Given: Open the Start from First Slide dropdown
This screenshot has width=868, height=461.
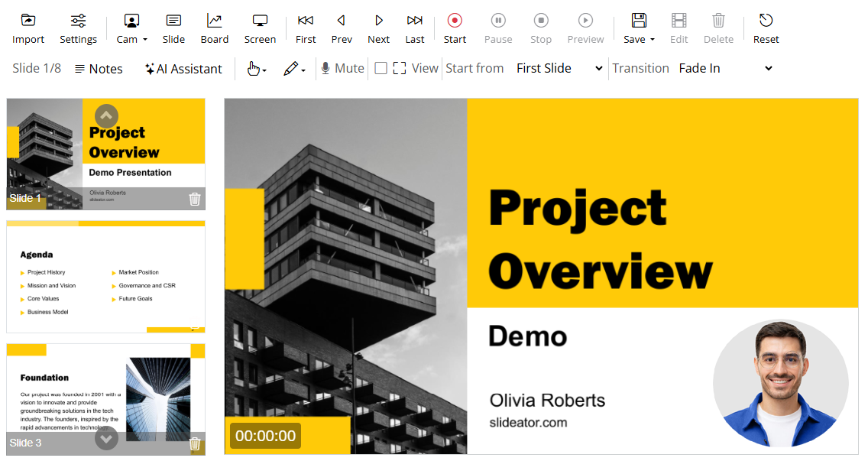Looking at the screenshot, I should click(559, 68).
